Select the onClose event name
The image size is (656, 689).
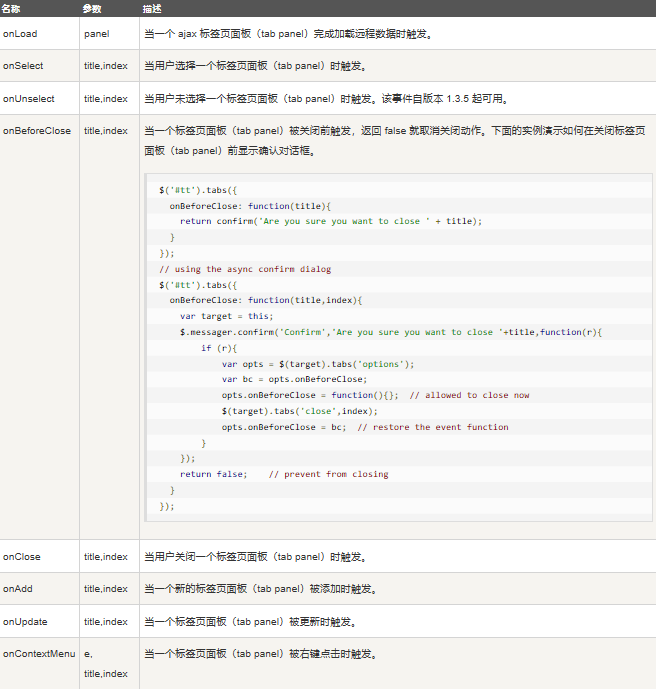pos(22,557)
